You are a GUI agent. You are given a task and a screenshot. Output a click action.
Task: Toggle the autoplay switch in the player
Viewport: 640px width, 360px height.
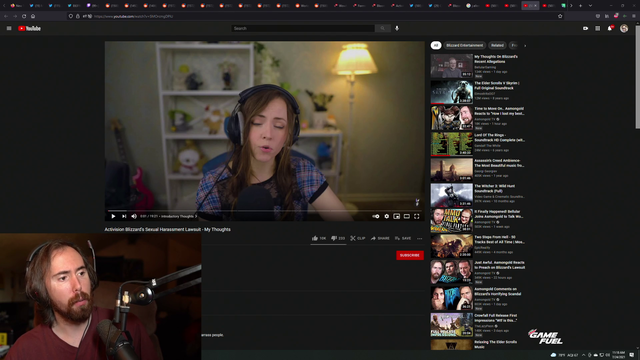tap(376, 216)
